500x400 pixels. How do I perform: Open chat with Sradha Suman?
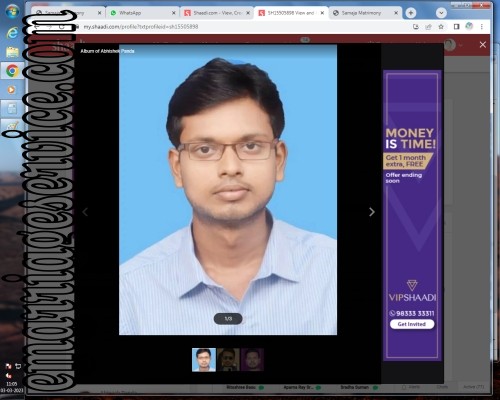[359, 387]
